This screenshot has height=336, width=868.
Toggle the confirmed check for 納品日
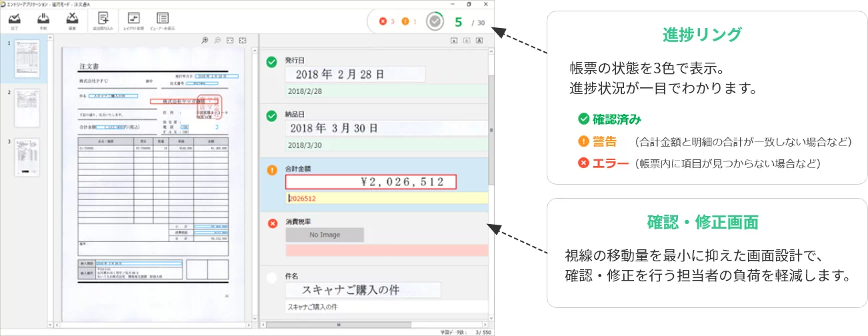click(271, 116)
